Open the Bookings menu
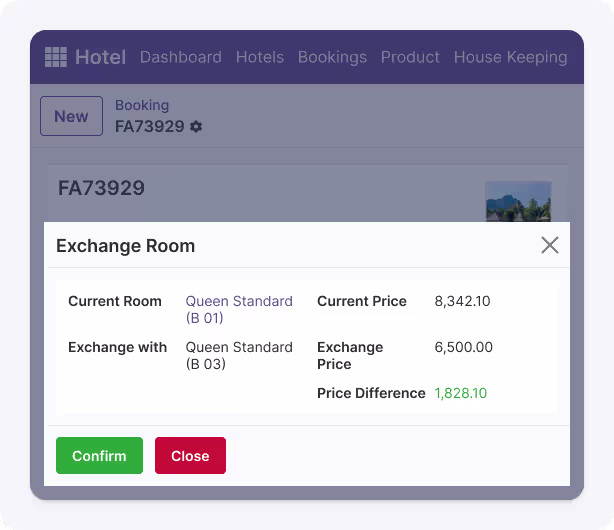The image size is (614, 530). (x=332, y=57)
